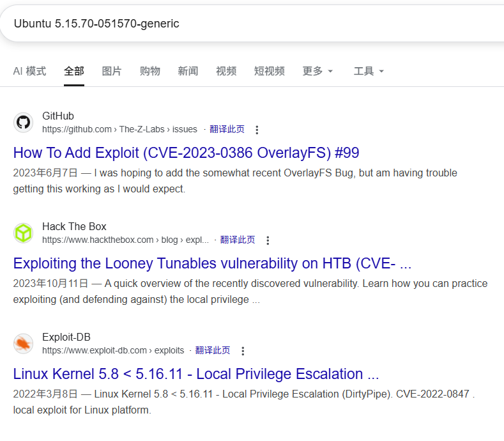This screenshot has width=504, height=441.
Task: Click the 2023年6月7日 date text
Action: [45, 173]
